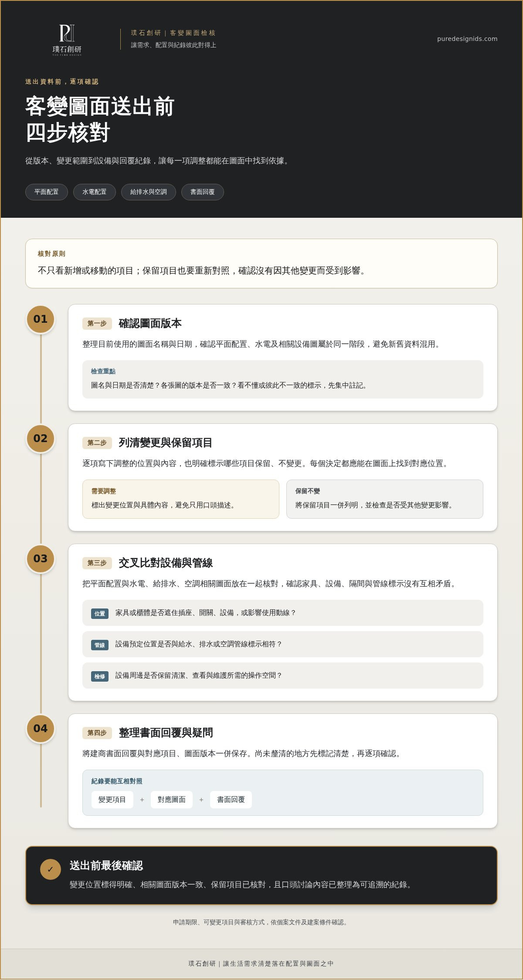Click the 璞石創研 logo in header

pyautogui.click(x=67, y=40)
